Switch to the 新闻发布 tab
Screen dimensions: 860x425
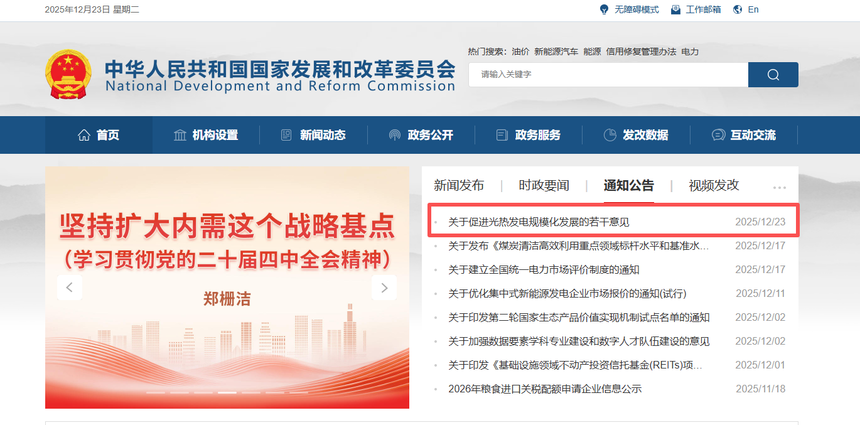(459, 185)
